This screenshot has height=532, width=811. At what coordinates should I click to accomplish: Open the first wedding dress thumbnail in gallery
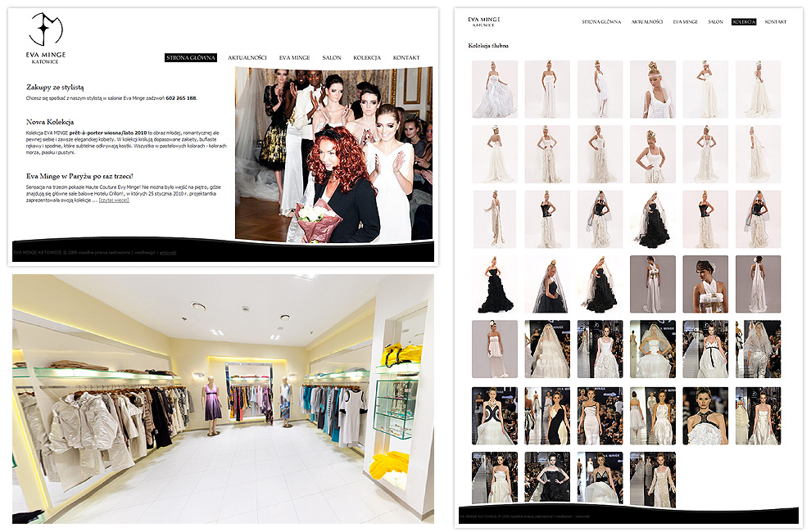pyautogui.click(x=494, y=89)
